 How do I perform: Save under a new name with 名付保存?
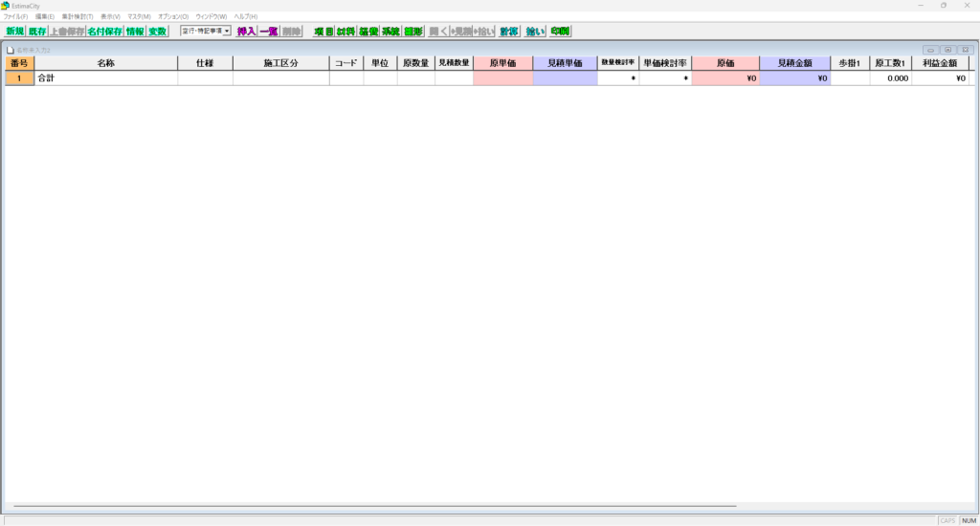pos(105,32)
